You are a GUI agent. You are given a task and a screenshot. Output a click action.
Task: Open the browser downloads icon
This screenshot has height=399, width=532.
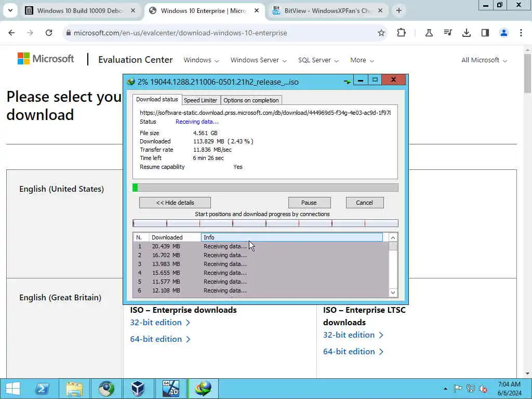(x=467, y=33)
